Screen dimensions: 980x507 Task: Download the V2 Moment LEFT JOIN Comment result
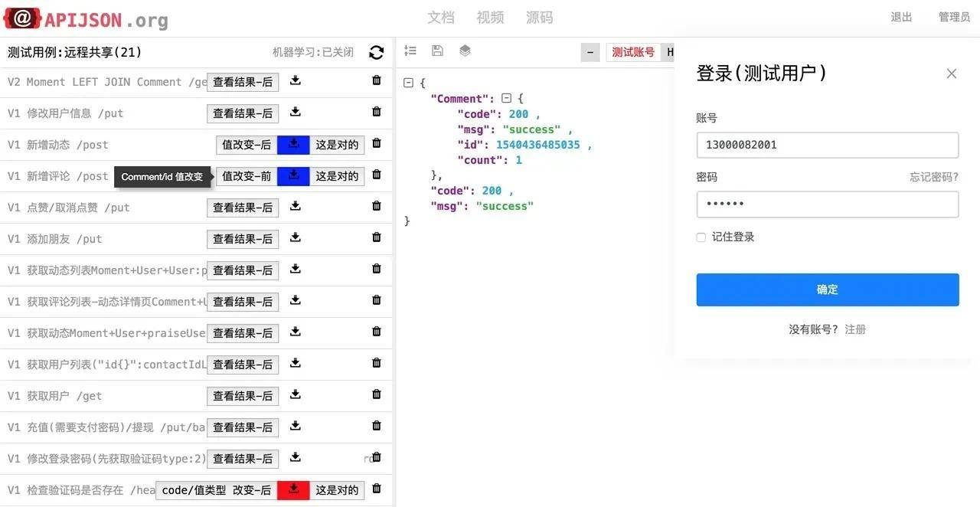295,80
